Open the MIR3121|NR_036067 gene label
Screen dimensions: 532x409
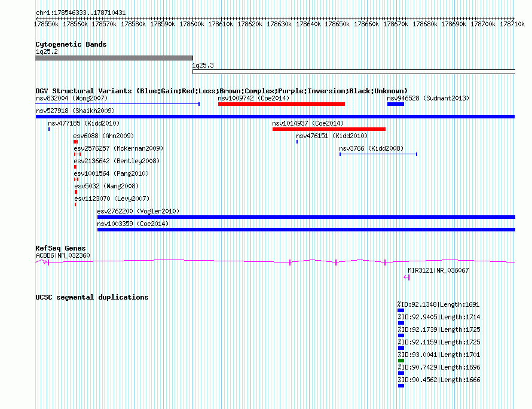click(438, 270)
